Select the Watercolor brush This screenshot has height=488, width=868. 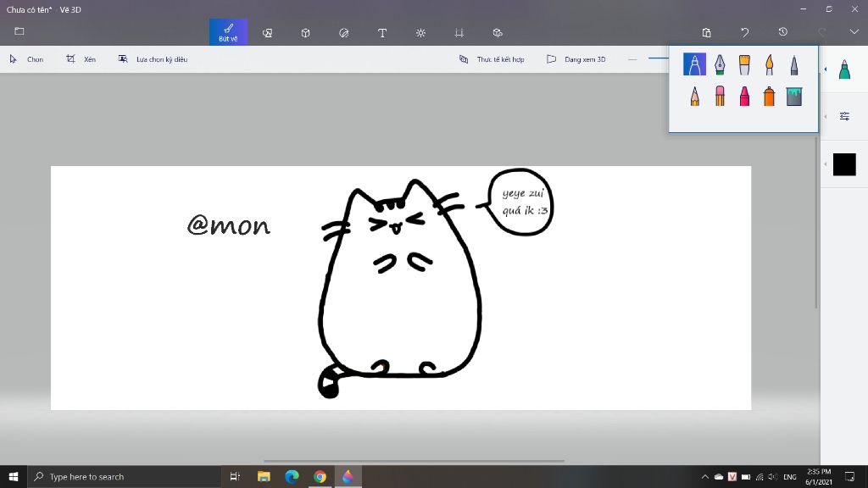click(x=770, y=64)
